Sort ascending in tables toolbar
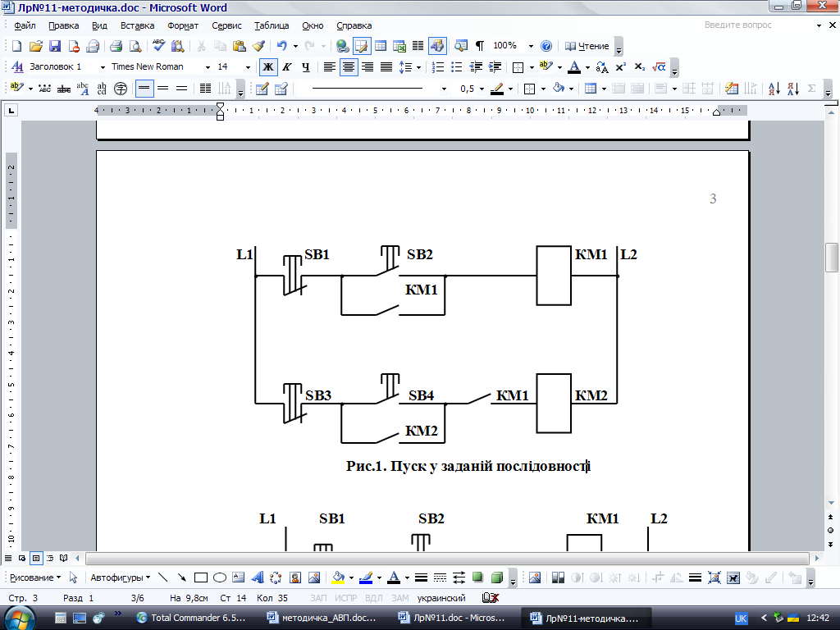 [774, 89]
